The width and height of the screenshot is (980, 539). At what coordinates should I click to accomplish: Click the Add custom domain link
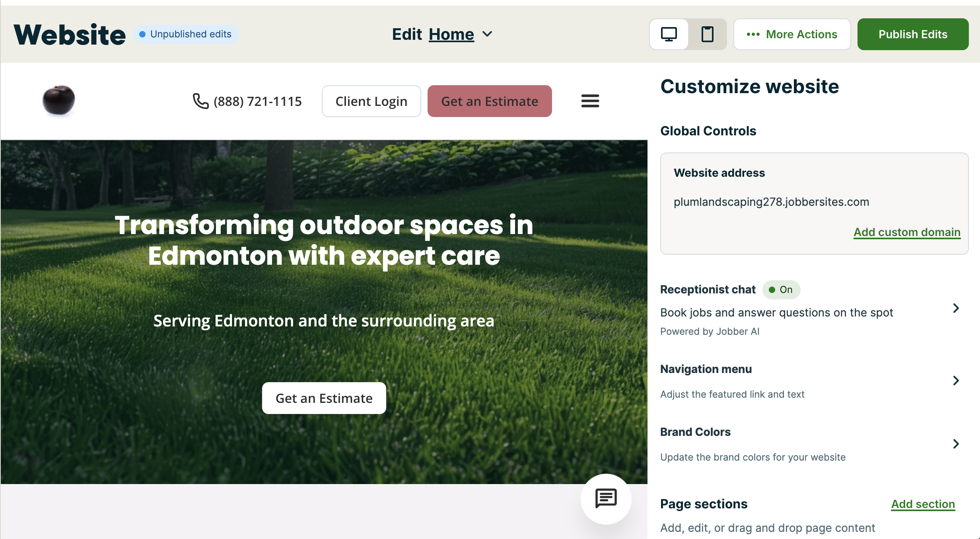click(907, 232)
